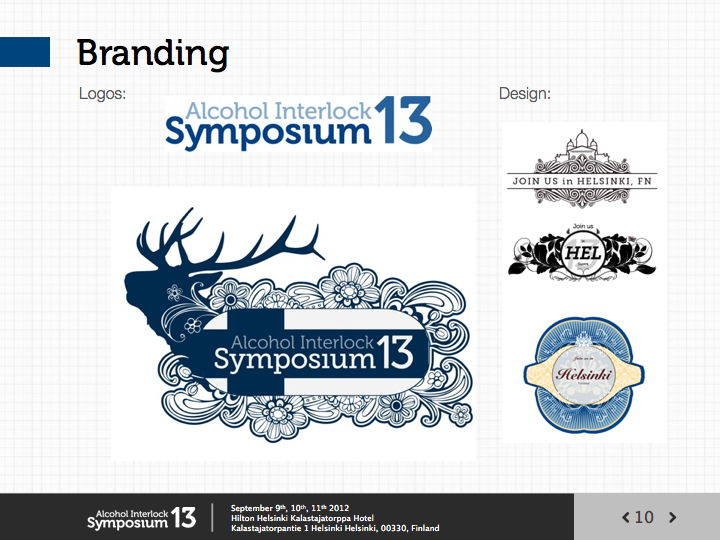The height and width of the screenshot is (540, 720).
Task: Click the Logos: label
Action: [102, 93]
